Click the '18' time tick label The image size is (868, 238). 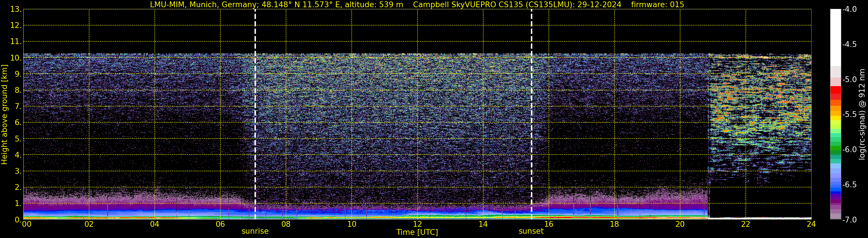[x=614, y=224]
